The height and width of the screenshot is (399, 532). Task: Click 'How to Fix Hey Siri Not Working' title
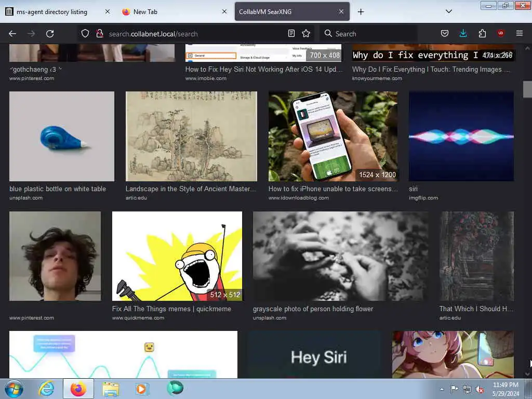[x=264, y=69]
